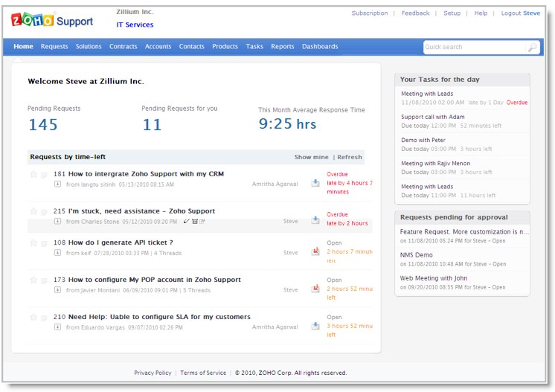Expand details arrow under request 181
The height and width of the screenshot is (392, 555).
[x=57, y=184]
